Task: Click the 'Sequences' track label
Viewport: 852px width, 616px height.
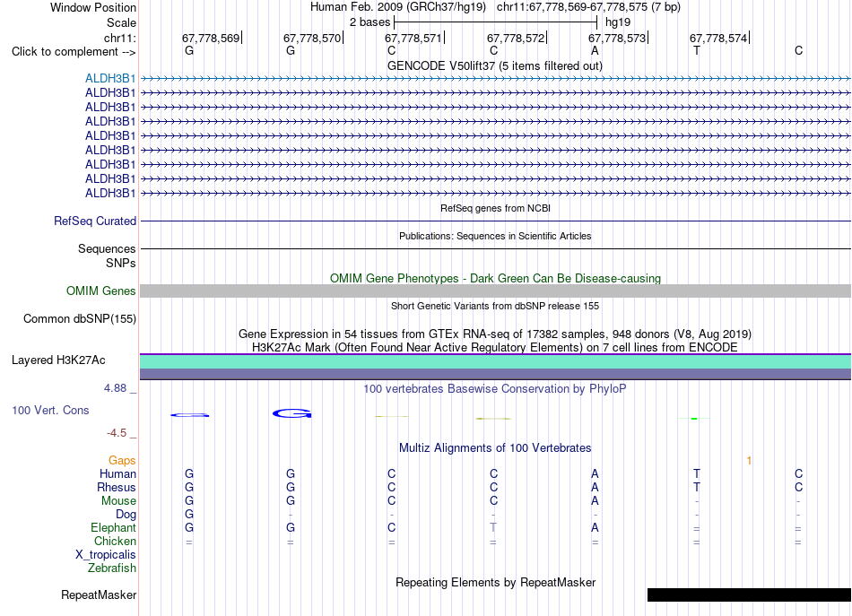Action: [107, 248]
